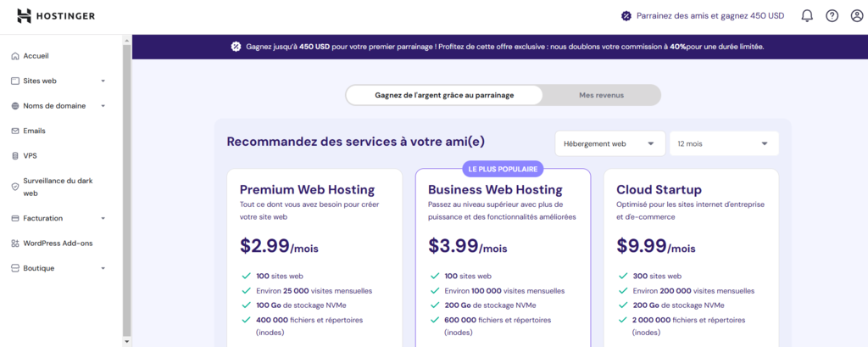
Task: Click the Boutique store icon
Action: tap(15, 268)
